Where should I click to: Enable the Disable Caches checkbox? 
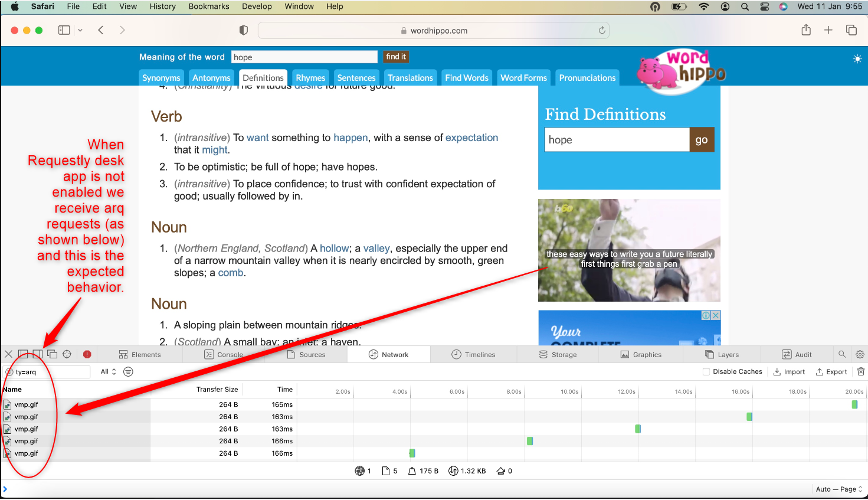pyautogui.click(x=706, y=371)
